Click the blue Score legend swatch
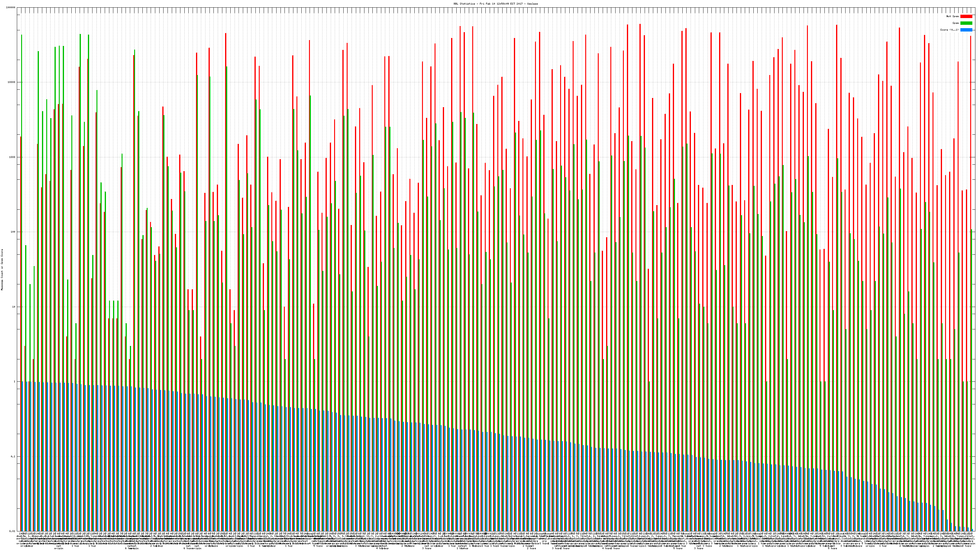980x551 pixels. pos(966,30)
